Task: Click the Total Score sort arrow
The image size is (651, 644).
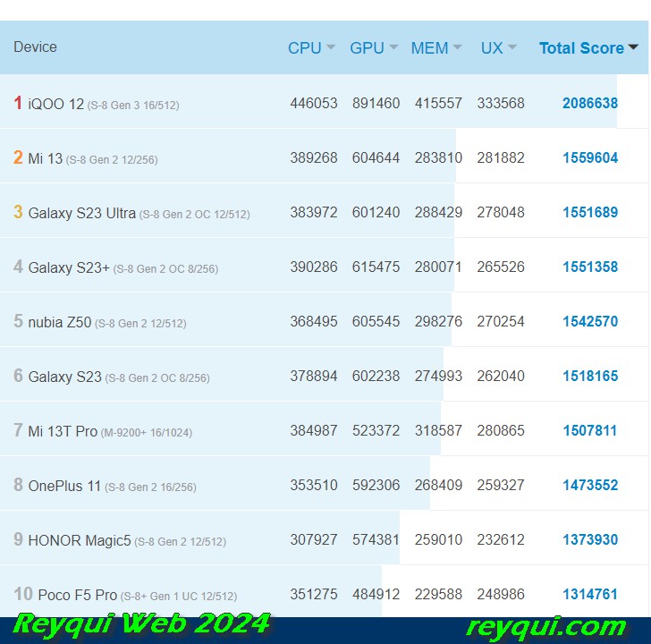Action: click(633, 47)
